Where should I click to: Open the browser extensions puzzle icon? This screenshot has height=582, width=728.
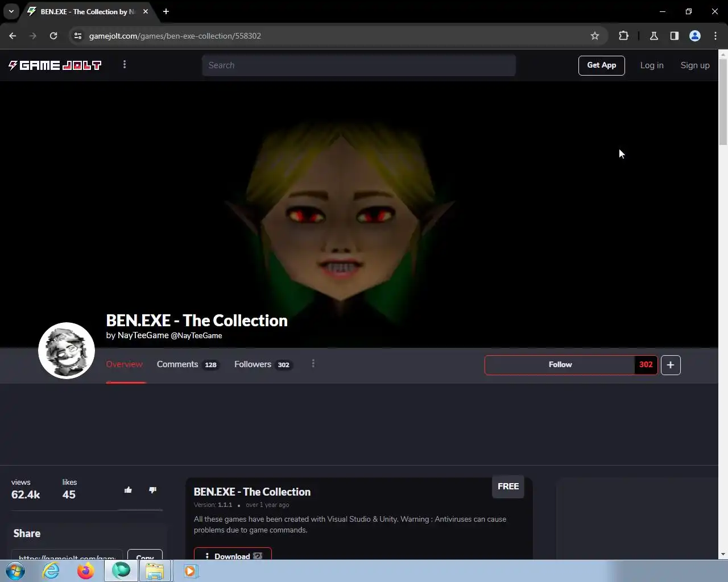[x=623, y=36]
